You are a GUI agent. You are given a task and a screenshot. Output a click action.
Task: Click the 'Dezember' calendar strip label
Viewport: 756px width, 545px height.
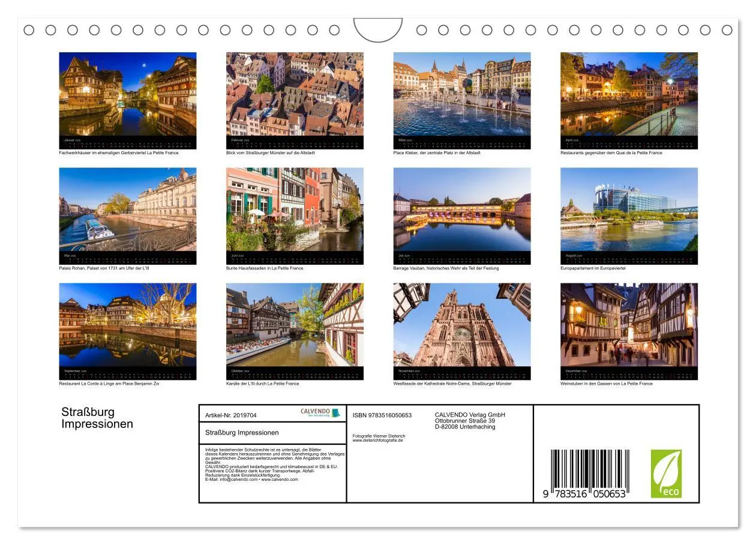575,371
